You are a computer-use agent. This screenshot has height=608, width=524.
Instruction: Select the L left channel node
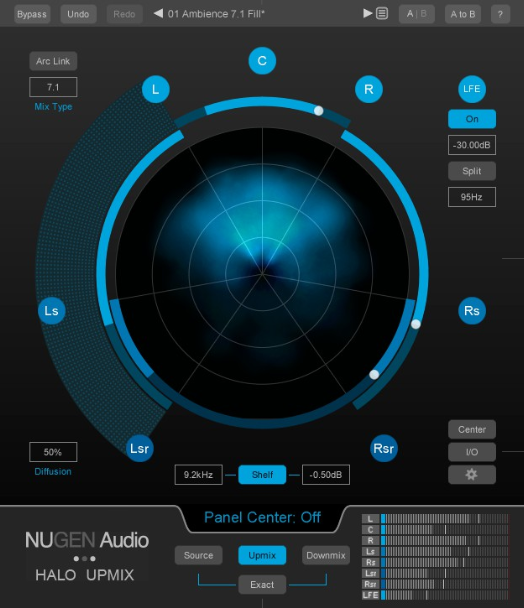[156, 90]
